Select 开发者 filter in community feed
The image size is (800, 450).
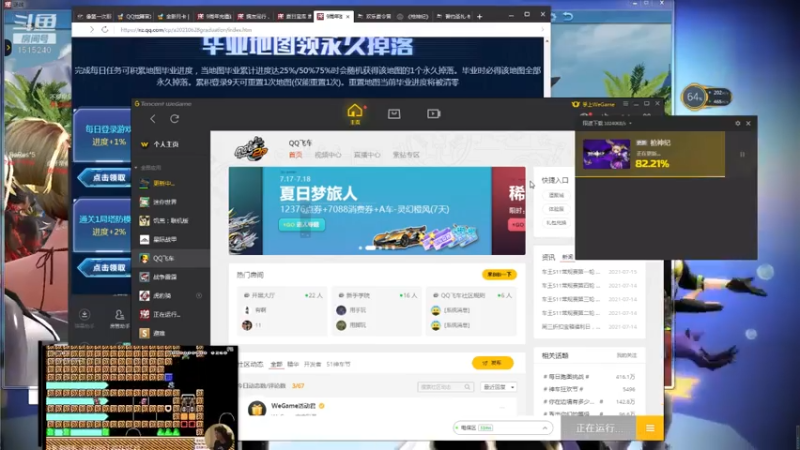click(312, 364)
